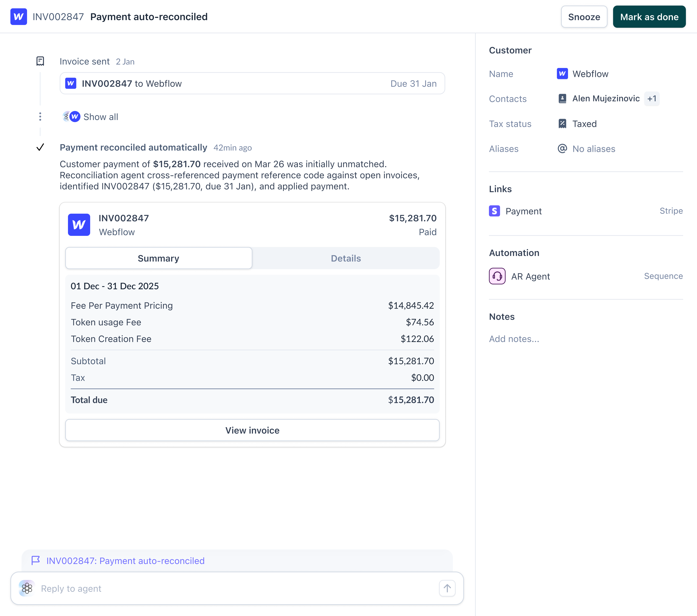Click the Stripe payment link icon

(494, 211)
